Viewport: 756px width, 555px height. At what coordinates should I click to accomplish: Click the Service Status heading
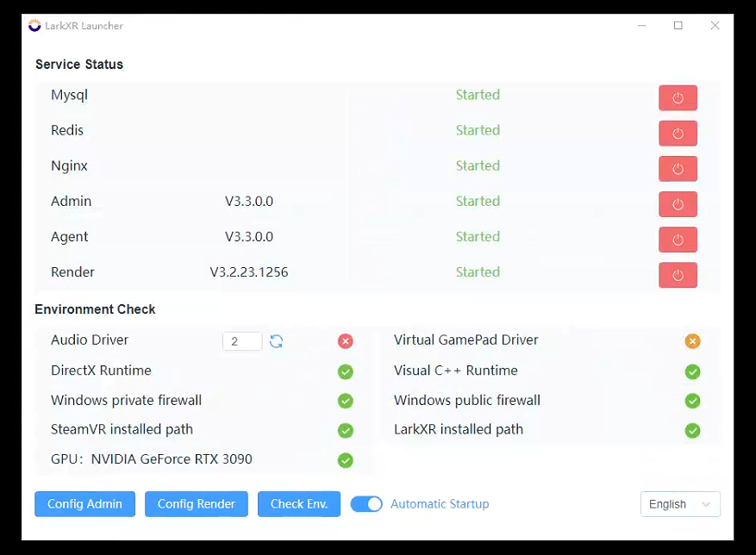79,64
